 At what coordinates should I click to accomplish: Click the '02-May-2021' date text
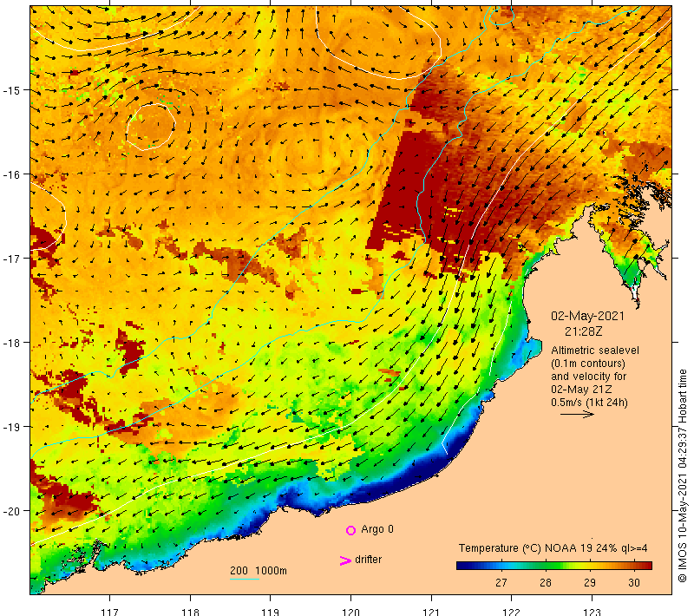(x=587, y=316)
